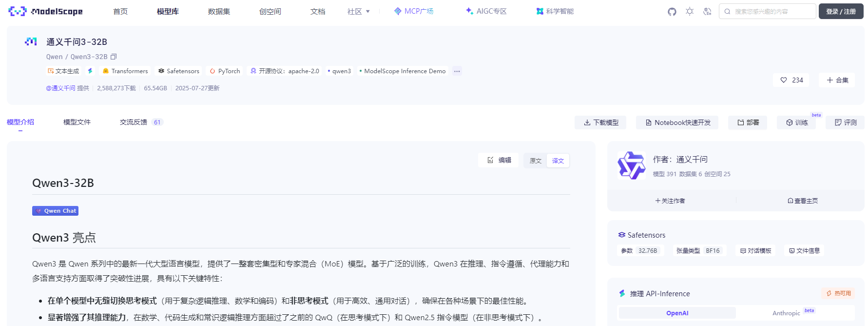868x326 pixels.
Task: Open the GitHub icon in header
Action: 672,11
